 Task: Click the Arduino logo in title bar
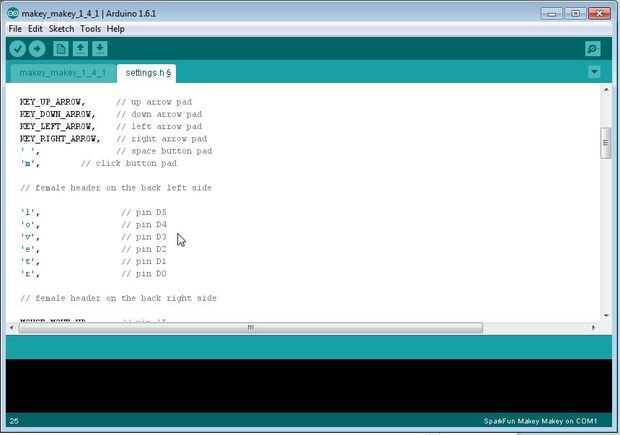tap(13, 13)
